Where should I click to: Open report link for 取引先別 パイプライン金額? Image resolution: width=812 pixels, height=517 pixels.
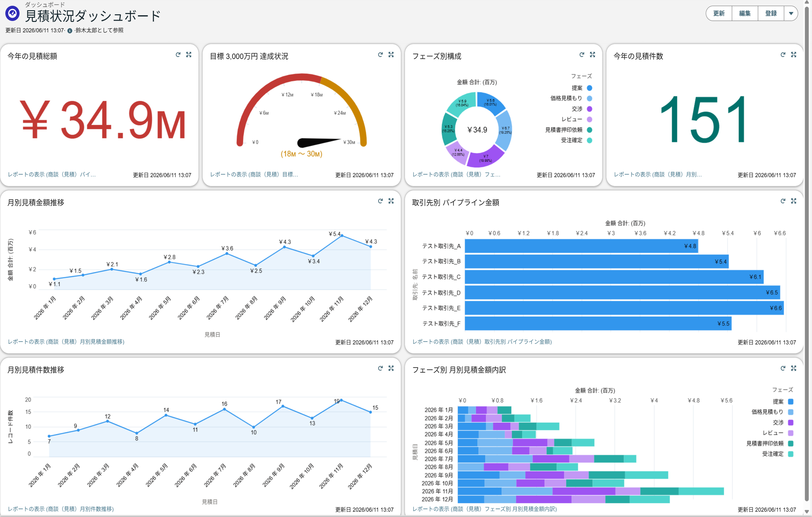point(482,342)
